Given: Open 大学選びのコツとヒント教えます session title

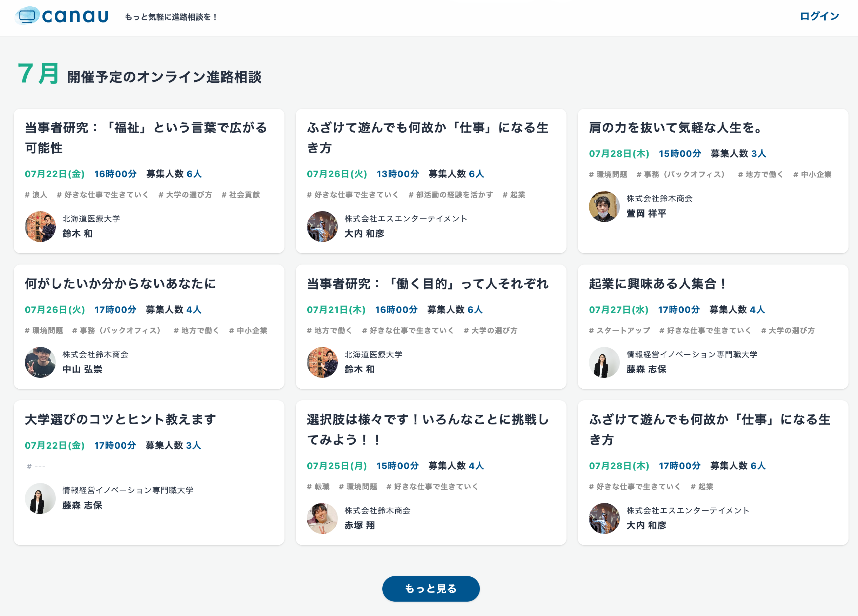Looking at the screenshot, I should coord(120,419).
